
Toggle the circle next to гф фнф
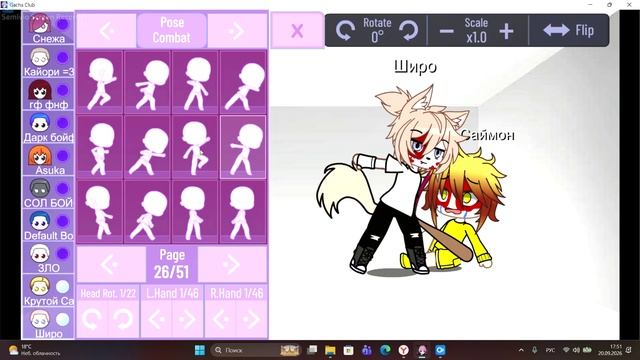[62, 90]
